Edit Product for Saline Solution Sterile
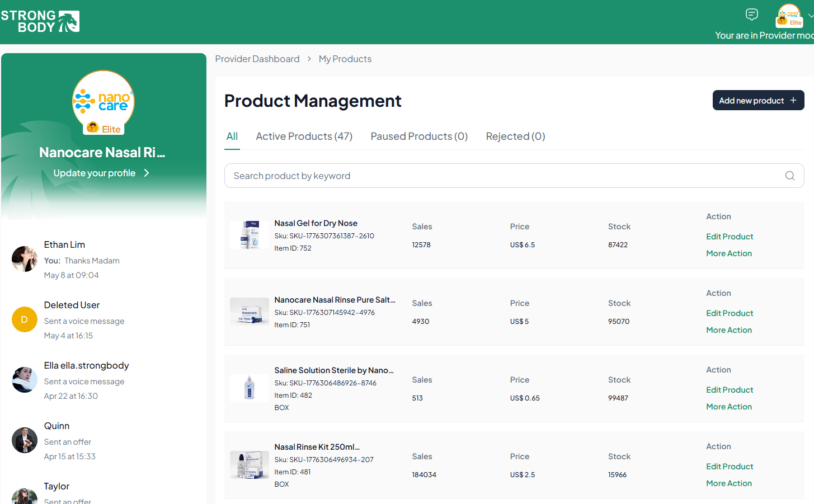This screenshot has width=814, height=504. [x=730, y=390]
